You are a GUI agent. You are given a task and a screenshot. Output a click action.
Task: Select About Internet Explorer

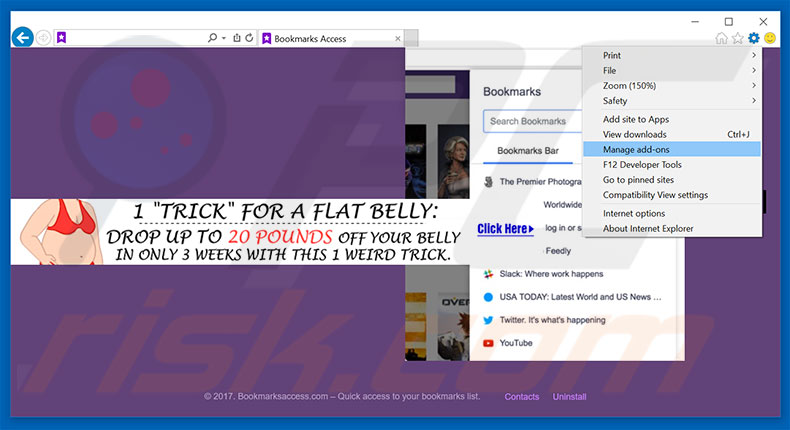[x=672, y=228]
